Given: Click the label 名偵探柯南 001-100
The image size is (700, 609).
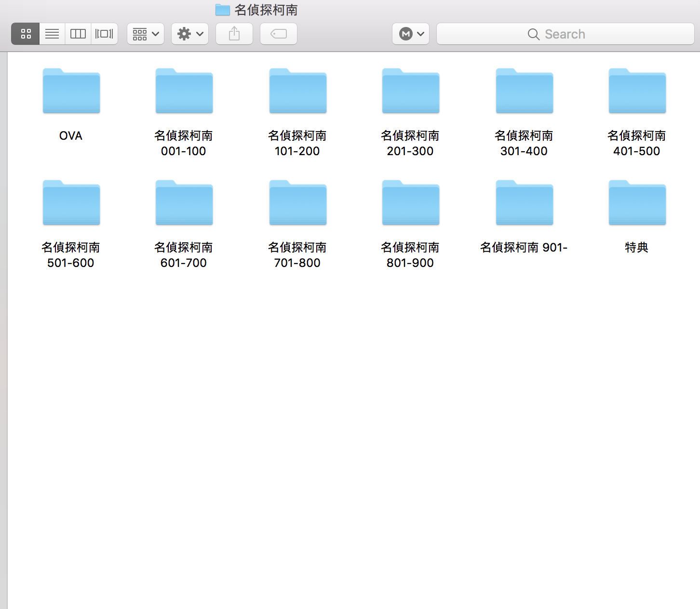Looking at the screenshot, I should coord(184,143).
